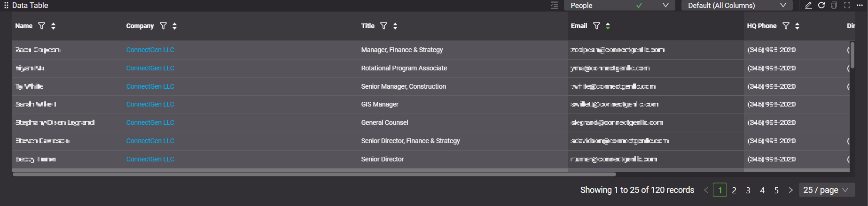Toggle the row selection list icon

pos(555,5)
